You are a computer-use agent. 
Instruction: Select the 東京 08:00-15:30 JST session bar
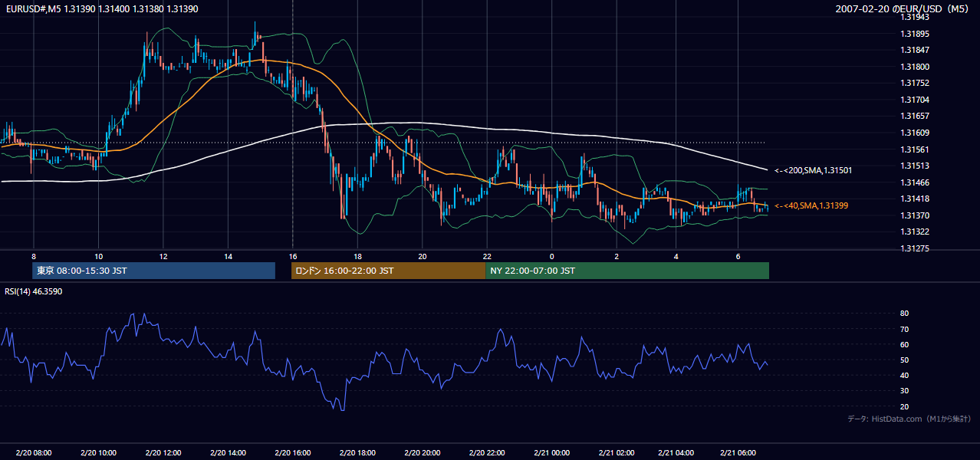tap(154, 271)
